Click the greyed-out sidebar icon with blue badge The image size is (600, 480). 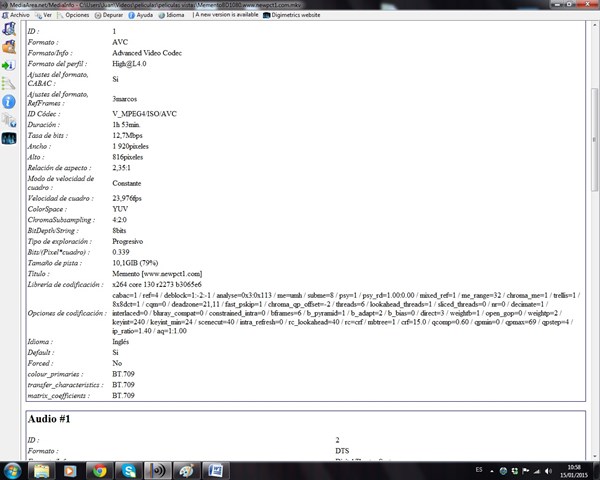coord(9,120)
